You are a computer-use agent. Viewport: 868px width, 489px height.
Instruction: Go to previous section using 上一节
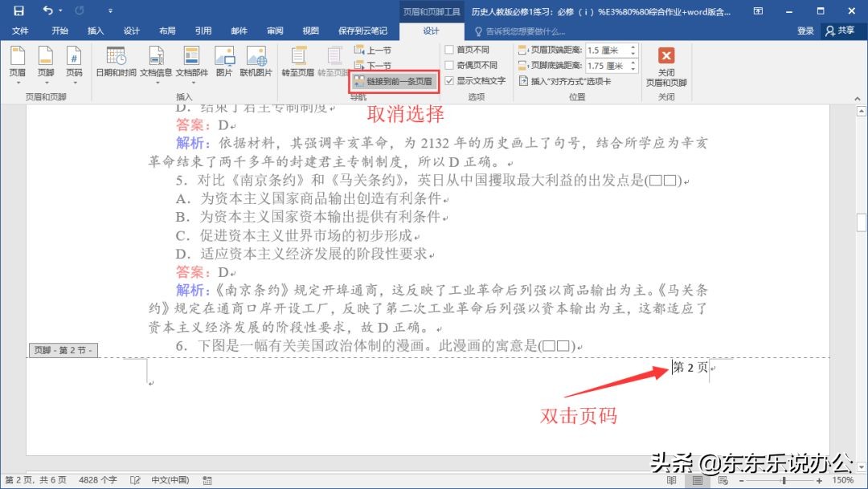click(x=375, y=50)
